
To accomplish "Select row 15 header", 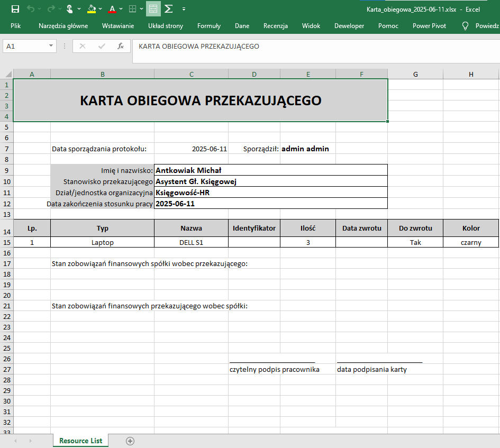I will point(7,242).
